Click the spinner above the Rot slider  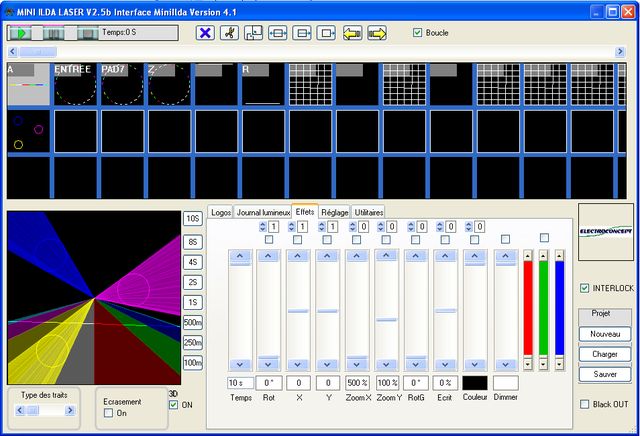263,227
